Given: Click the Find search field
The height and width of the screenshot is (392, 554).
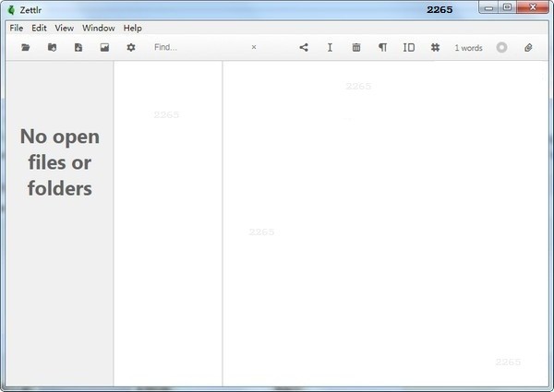Looking at the screenshot, I should 199,47.
